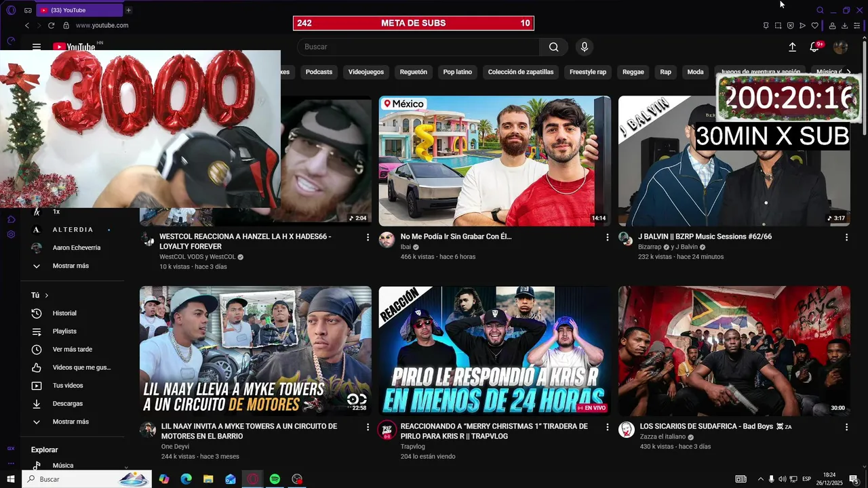Image resolution: width=868 pixels, height=488 pixels.
Task: Open Tus videos in the sidebar
Action: [x=68, y=386]
